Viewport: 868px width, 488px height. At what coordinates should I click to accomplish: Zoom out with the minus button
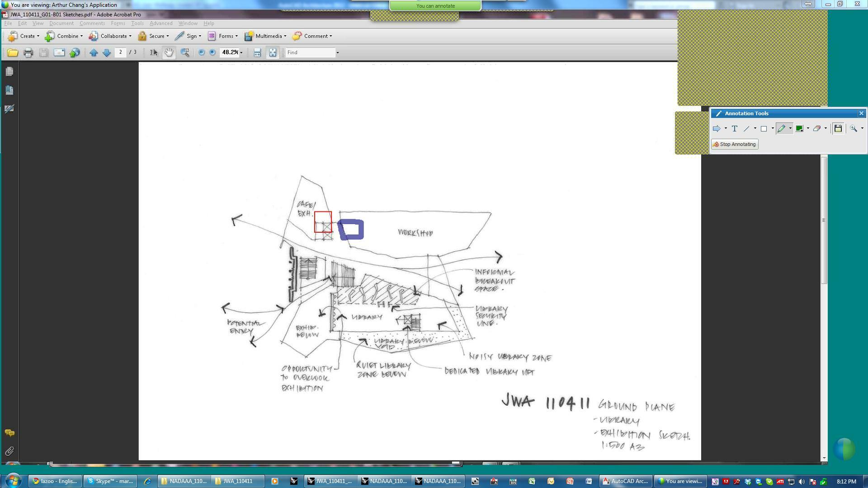(202, 52)
